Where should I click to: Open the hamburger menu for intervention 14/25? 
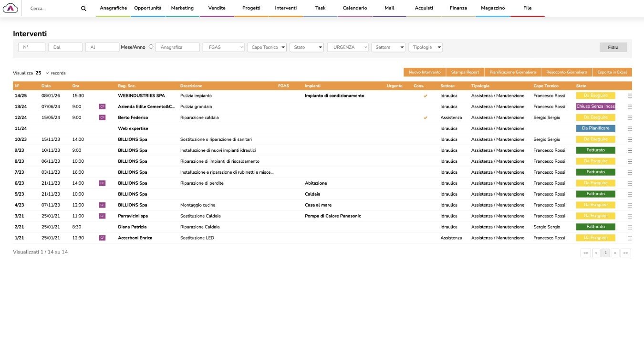(x=630, y=96)
